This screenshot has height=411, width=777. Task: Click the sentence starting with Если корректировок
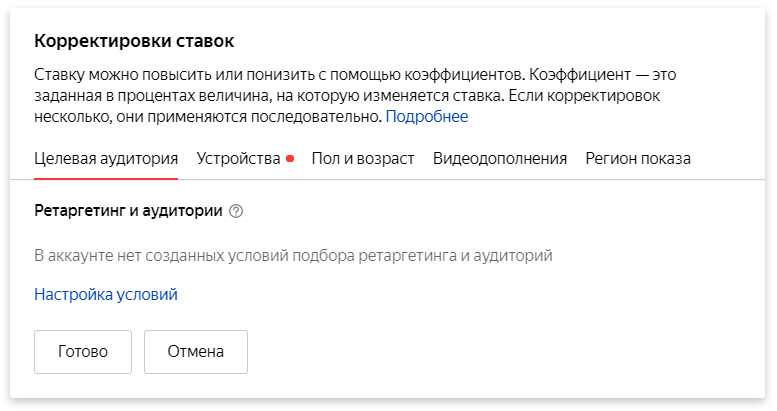click(x=210, y=116)
